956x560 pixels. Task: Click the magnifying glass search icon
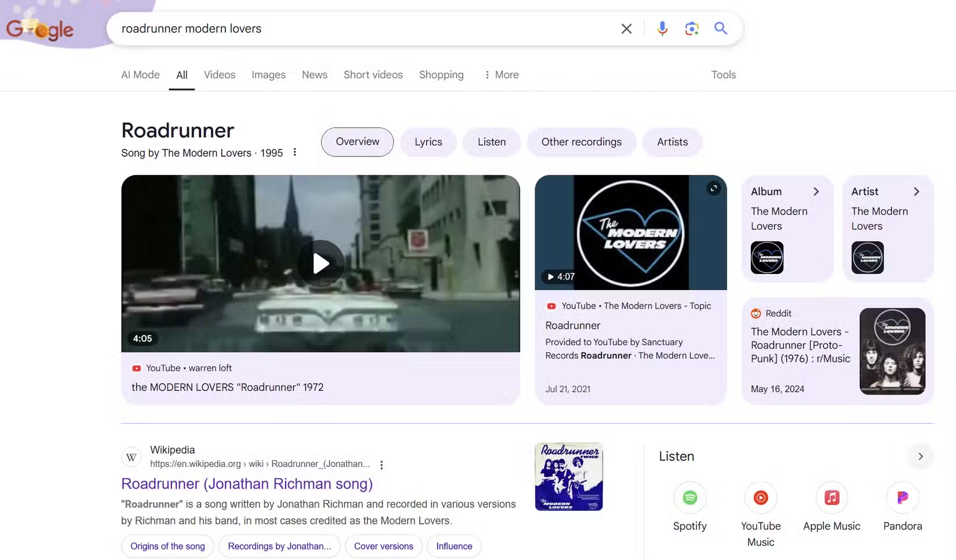tap(720, 28)
